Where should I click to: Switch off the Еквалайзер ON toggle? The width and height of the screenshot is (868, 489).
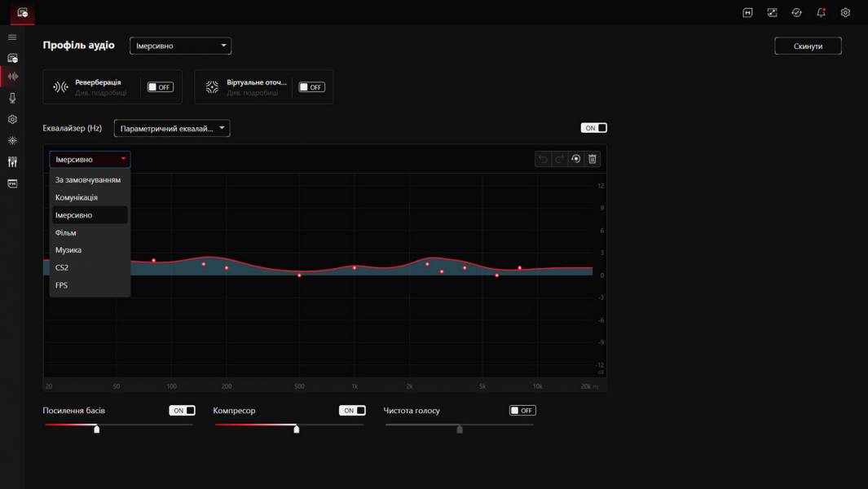click(x=594, y=128)
